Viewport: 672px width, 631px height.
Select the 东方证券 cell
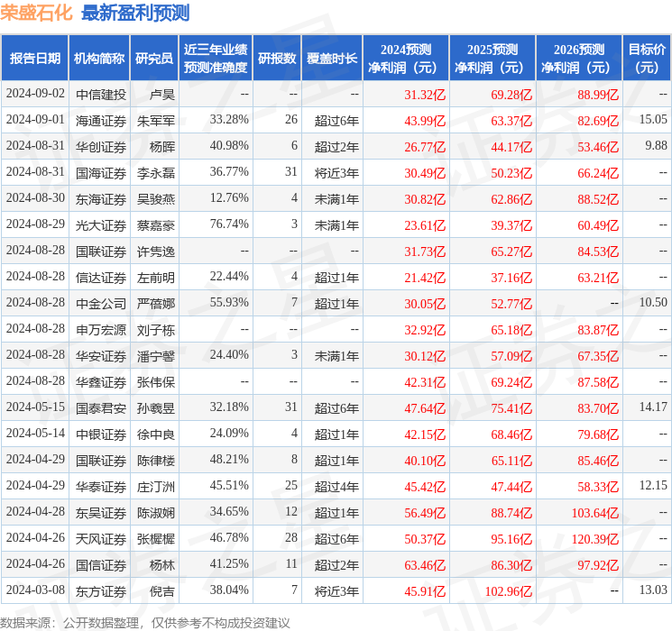pos(101,590)
